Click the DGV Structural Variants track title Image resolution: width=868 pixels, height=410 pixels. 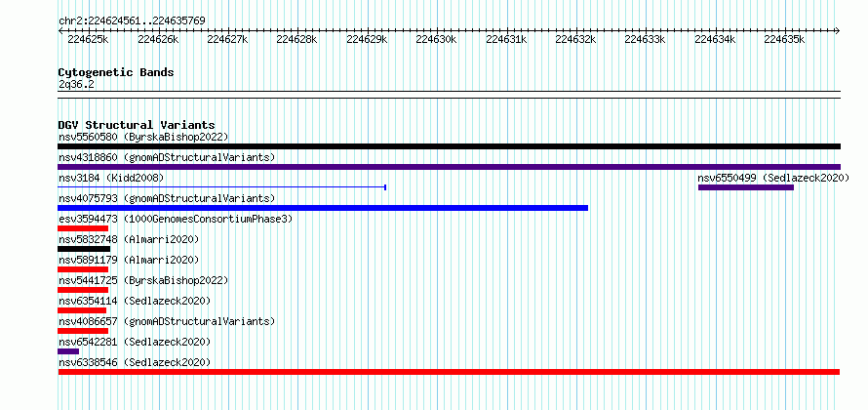click(137, 125)
